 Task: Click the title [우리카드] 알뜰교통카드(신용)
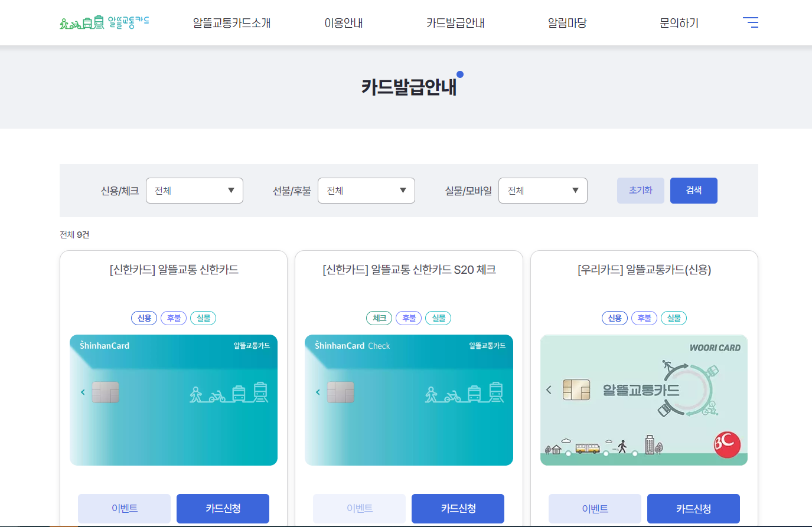644,270
